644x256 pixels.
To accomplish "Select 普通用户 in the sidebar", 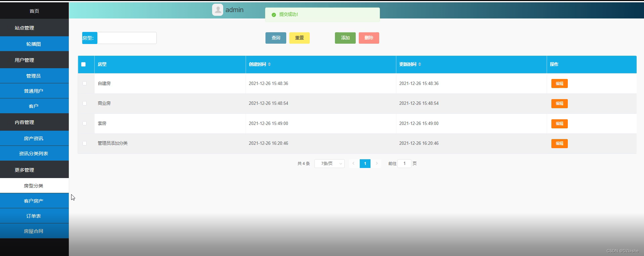I will [34, 91].
